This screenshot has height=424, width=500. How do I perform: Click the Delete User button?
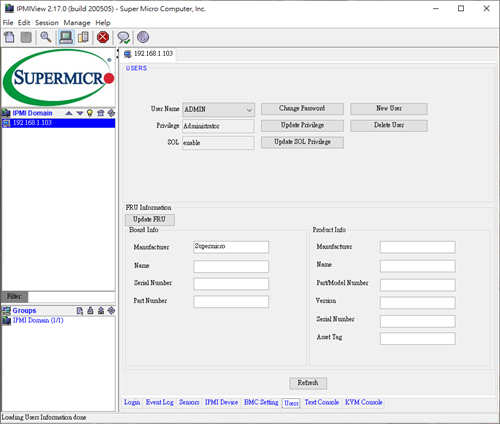point(389,125)
